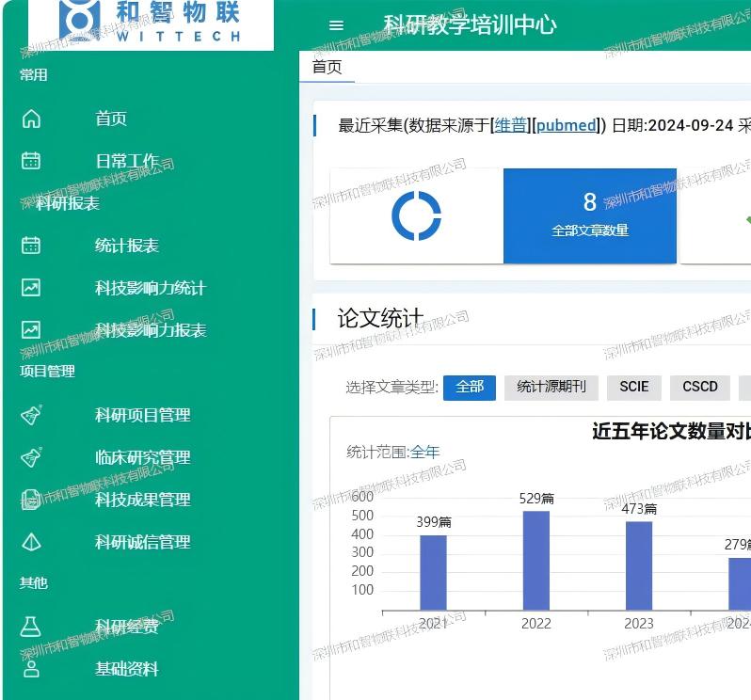Click the icon beside 科研项目管理

pyautogui.click(x=31, y=415)
